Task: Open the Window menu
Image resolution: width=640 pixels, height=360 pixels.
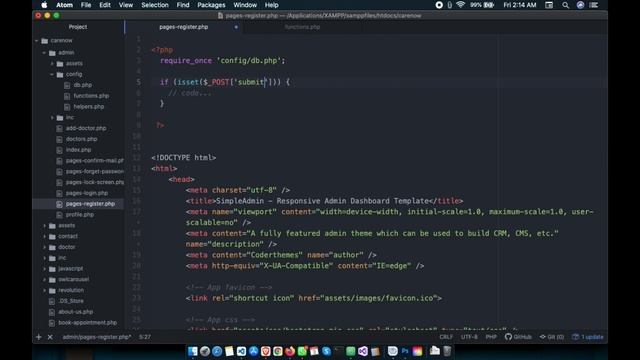Action: pyautogui.click(x=245, y=5)
